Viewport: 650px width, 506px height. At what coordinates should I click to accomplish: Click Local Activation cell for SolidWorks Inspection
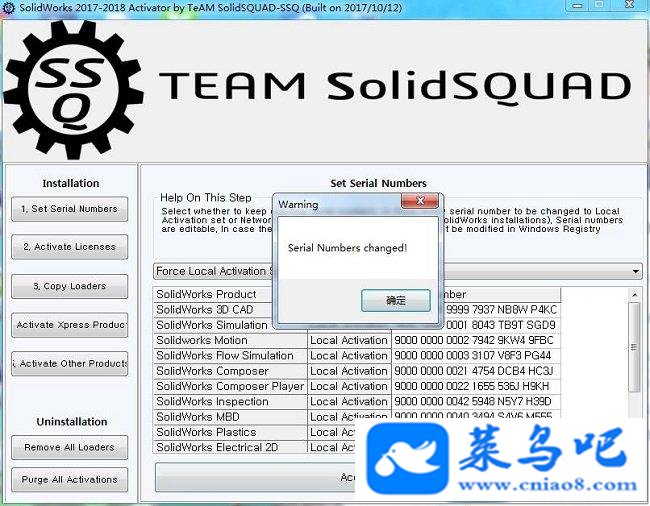[349, 402]
